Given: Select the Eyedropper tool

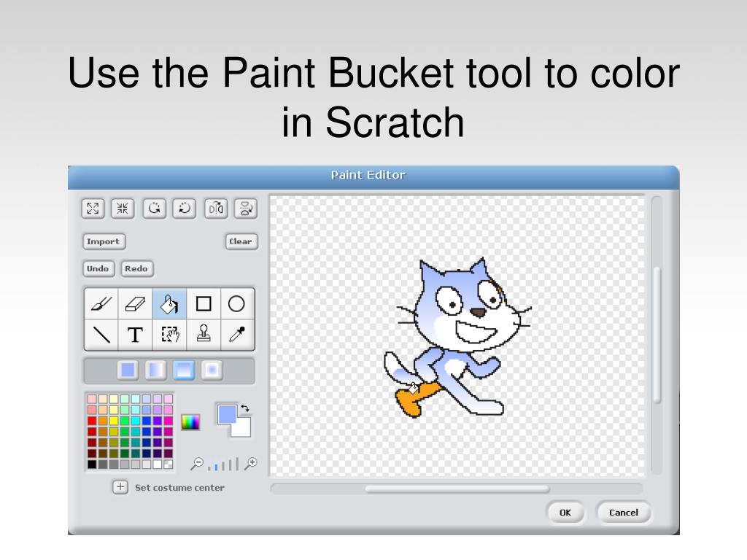Looking at the screenshot, I should tap(237, 335).
